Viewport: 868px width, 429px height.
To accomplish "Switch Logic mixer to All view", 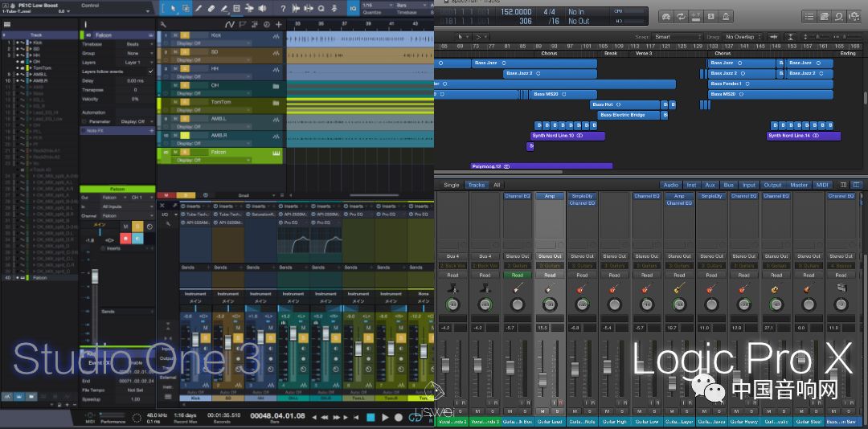I will [x=497, y=185].
